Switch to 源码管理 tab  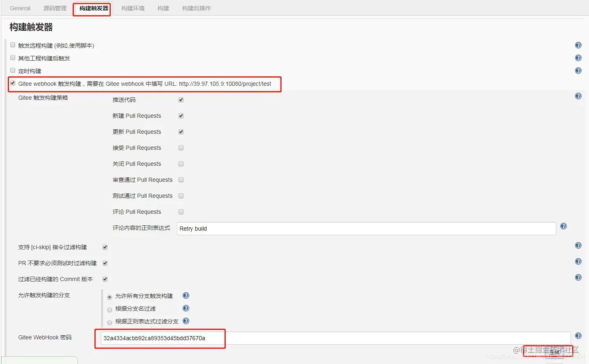tap(55, 8)
